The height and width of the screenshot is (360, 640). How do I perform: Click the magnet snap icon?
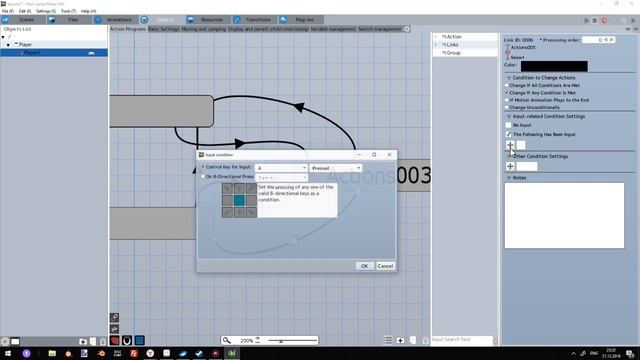pyautogui.click(x=127, y=340)
